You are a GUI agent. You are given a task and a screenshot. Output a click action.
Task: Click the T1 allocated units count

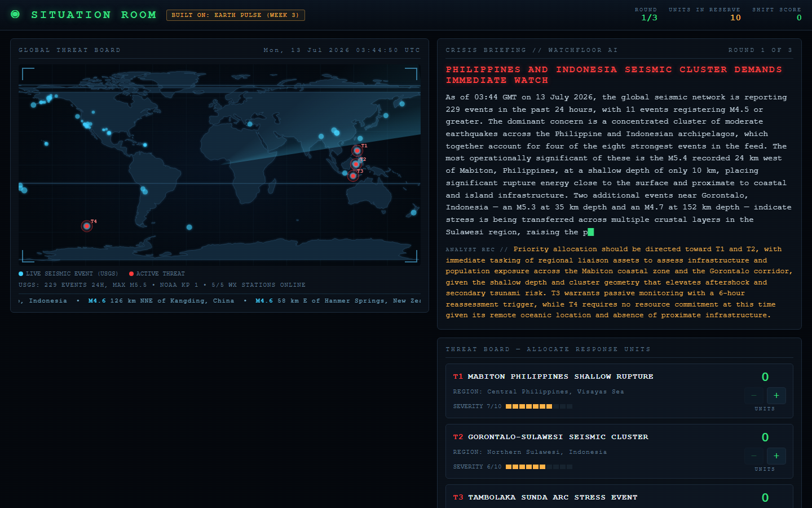pos(765,377)
